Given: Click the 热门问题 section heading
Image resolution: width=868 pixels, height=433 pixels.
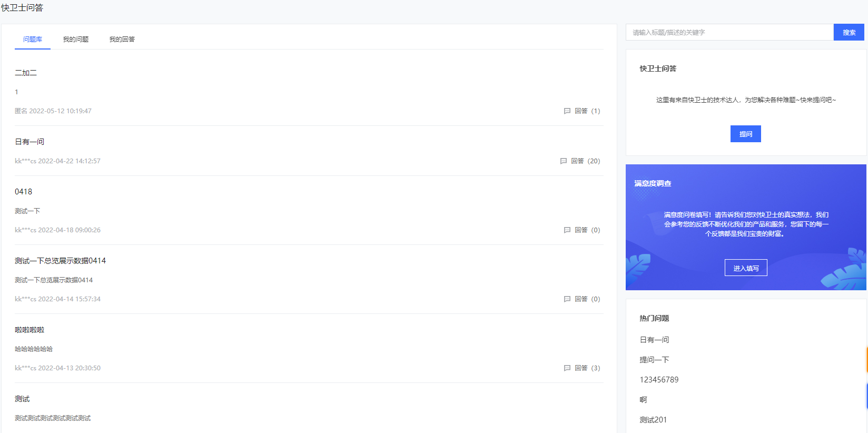Looking at the screenshot, I should point(654,318).
